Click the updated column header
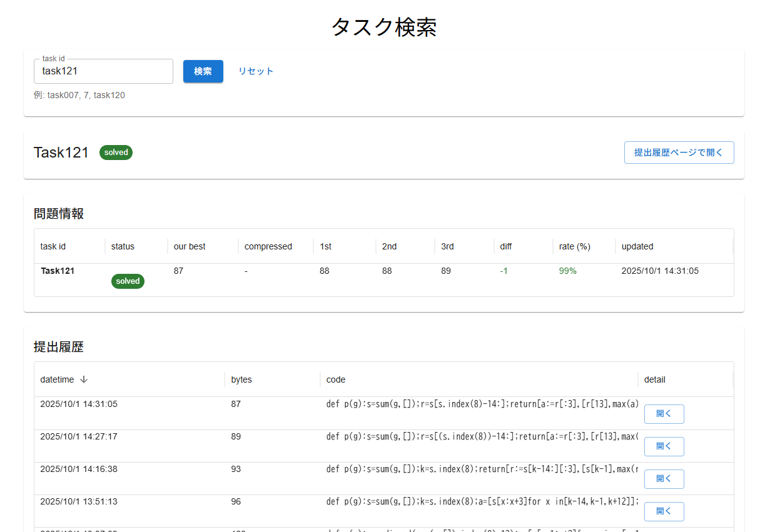The height and width of the screenshot is (532, 760). 674,246
